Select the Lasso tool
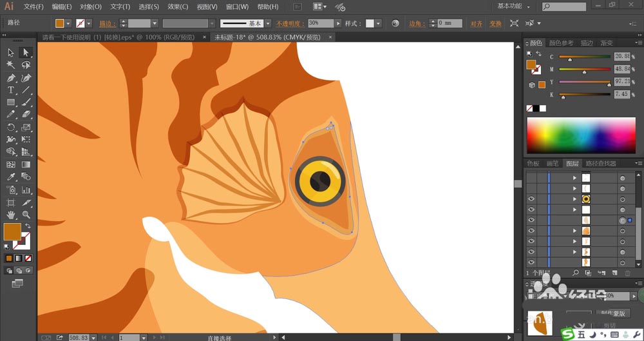This screenshot has height=341, width=644. [26, 65]
